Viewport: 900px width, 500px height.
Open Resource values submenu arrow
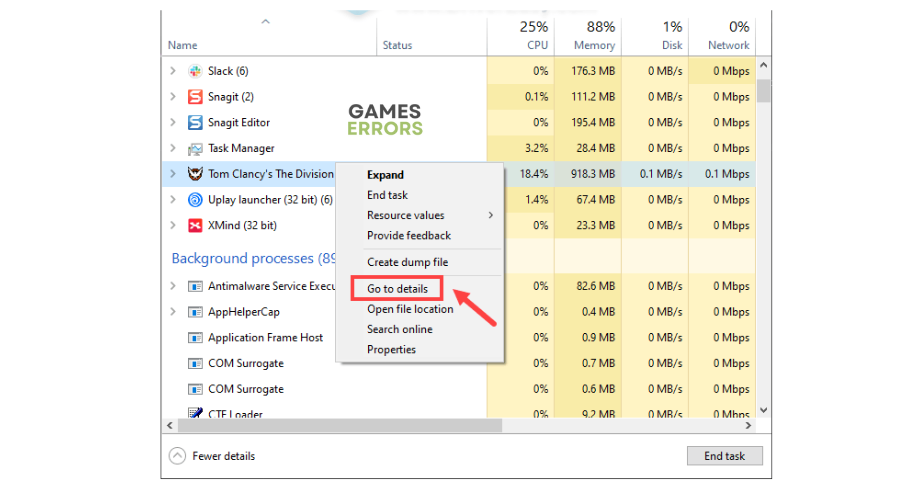pyautogui.click(x=491, y=215)
